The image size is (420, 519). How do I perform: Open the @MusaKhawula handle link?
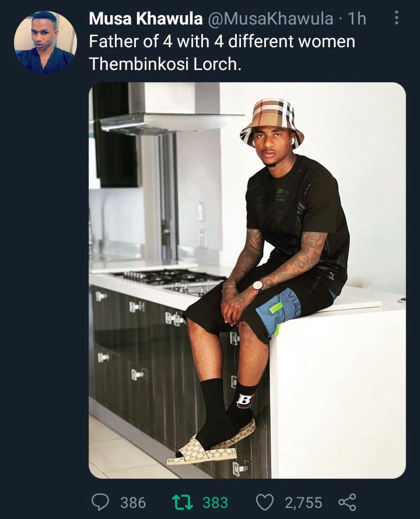pyautogui.click(x=270, y=19)
